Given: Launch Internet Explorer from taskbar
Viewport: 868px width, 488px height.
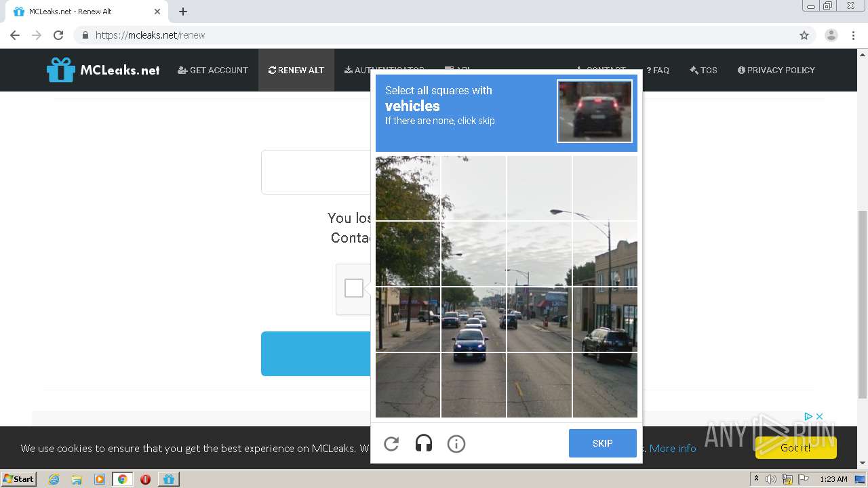Looking at the screenshot, I should [54, 479].
